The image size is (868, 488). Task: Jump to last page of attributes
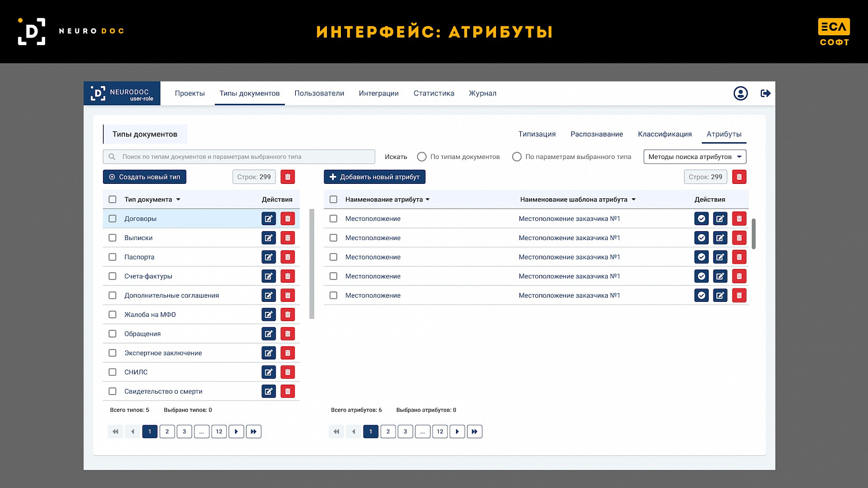[475, 431]
